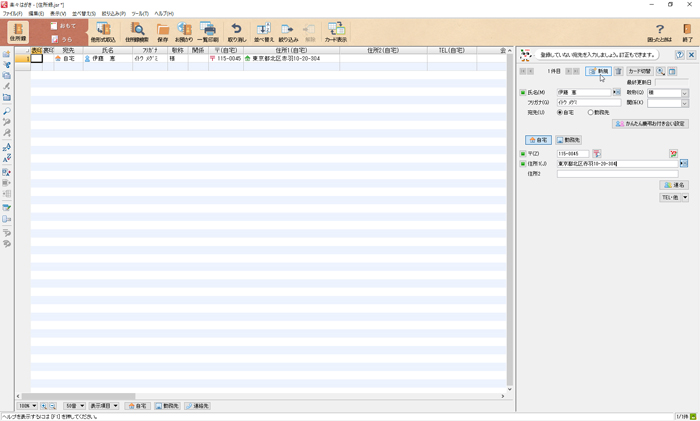Click the 保存 folder icon
The width and height of the screenshot is (700, 421).
coord(162,32)
